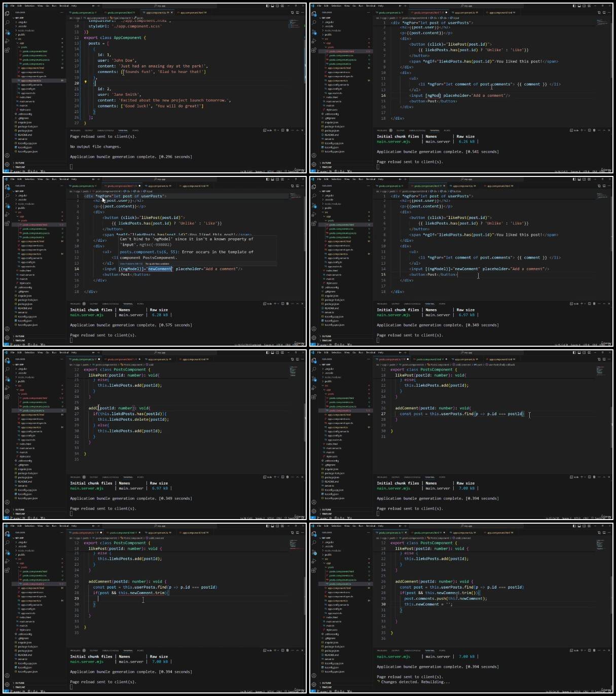Open the File menu in AppComponent frame
This screenshot has width=616, height=696.
(13, 6)
